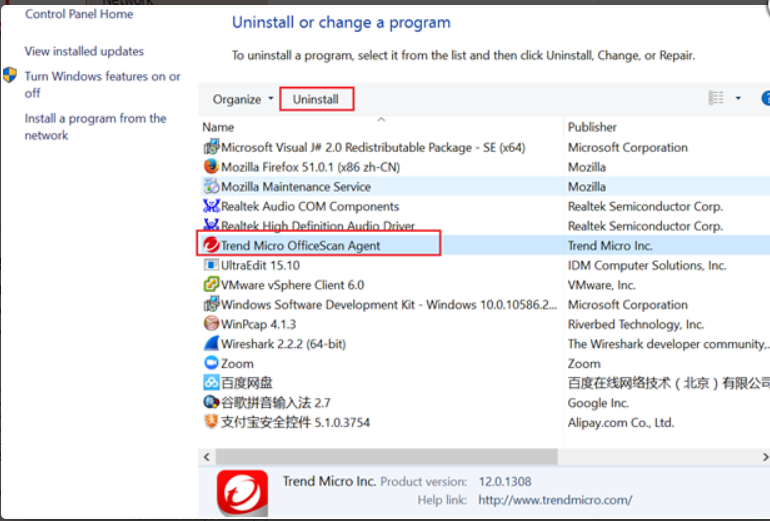This screenshot has width=770, height=521.
Task: Click the horizontal scrollbar right arrow
Action: tap(765, 457)
